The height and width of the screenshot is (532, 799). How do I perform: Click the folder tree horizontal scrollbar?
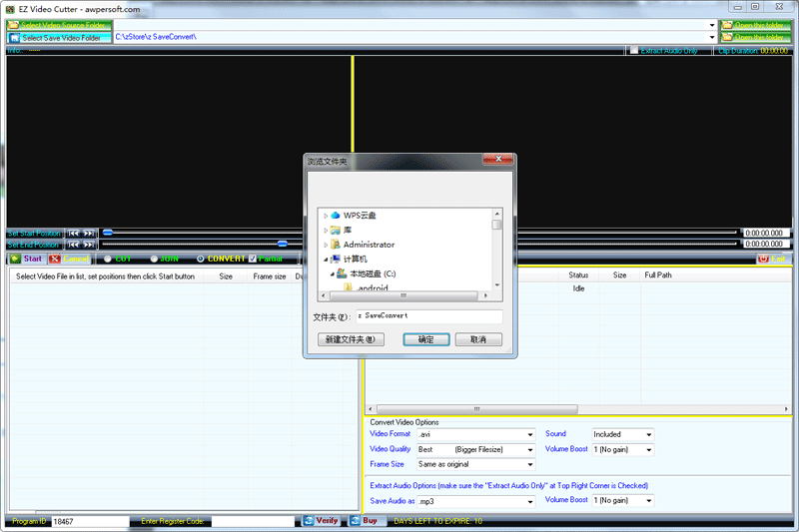pos(403,295)
